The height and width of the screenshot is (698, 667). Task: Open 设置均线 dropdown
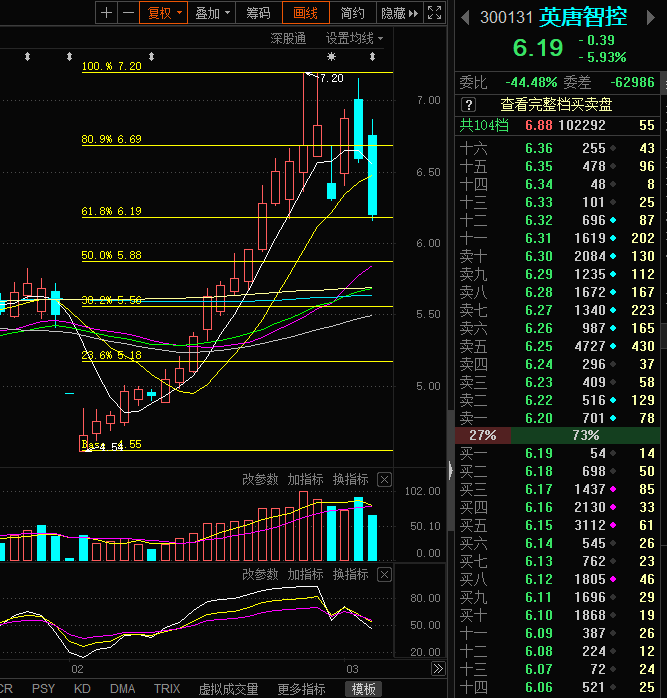354,39
